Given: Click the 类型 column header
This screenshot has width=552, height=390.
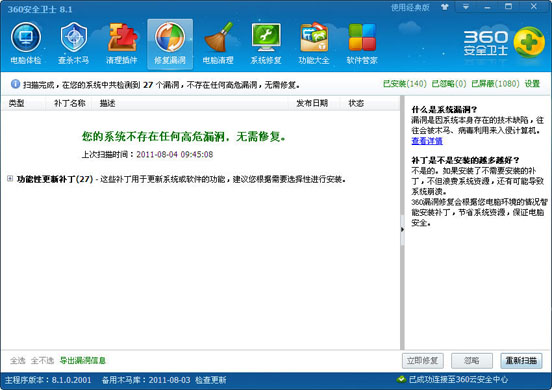Looking at the screenshot, I should 16,103.
